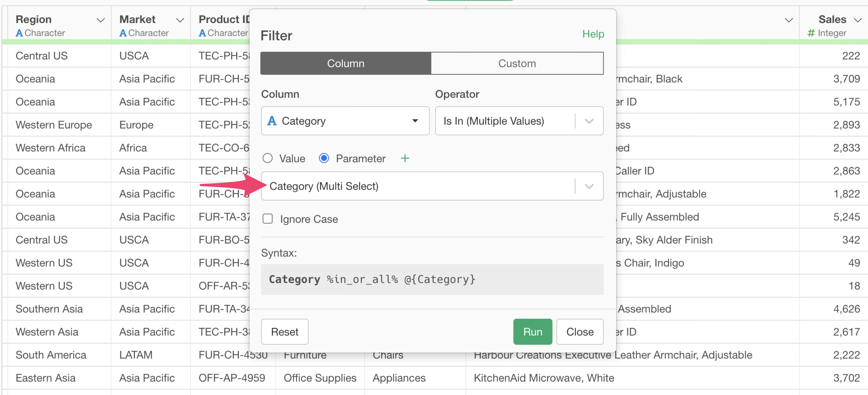
Task: Click the Close button
Action: click(580, 332)
